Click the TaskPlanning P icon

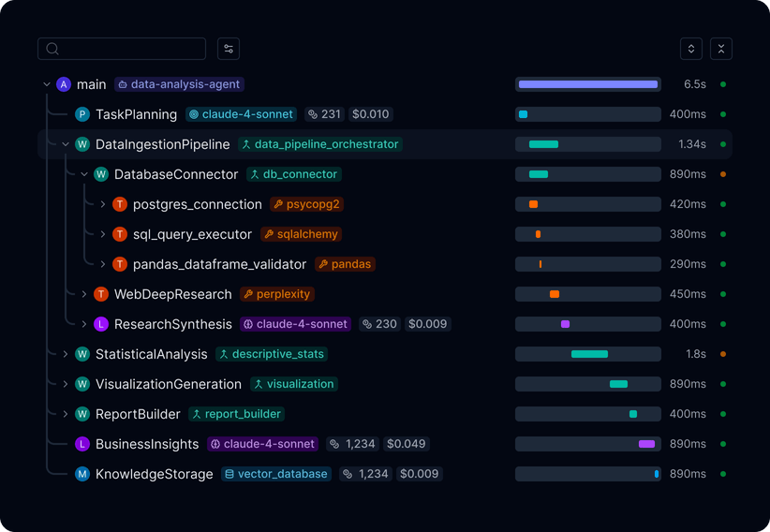tap(82, 114)
